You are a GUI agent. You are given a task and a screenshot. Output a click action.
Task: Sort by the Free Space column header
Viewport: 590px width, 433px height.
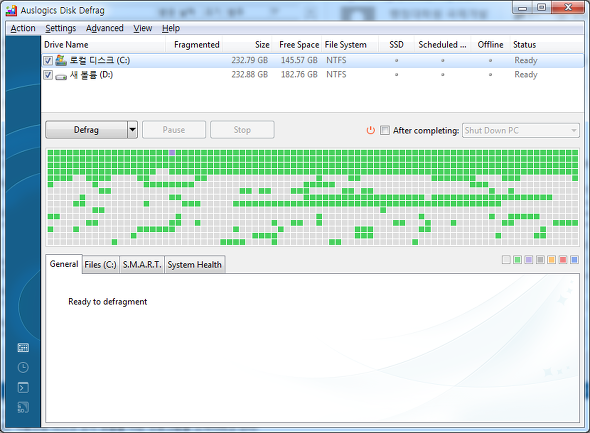[297, 45]
